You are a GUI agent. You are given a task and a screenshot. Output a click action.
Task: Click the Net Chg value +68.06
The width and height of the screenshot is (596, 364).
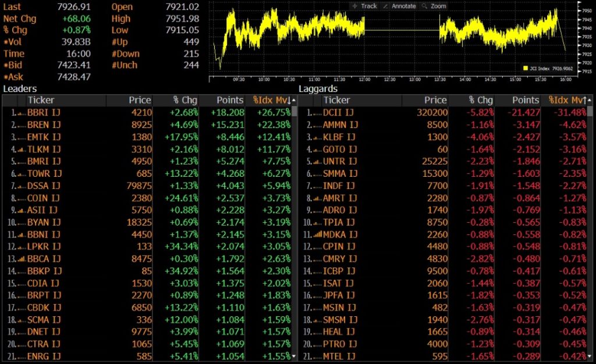(76, 19)
